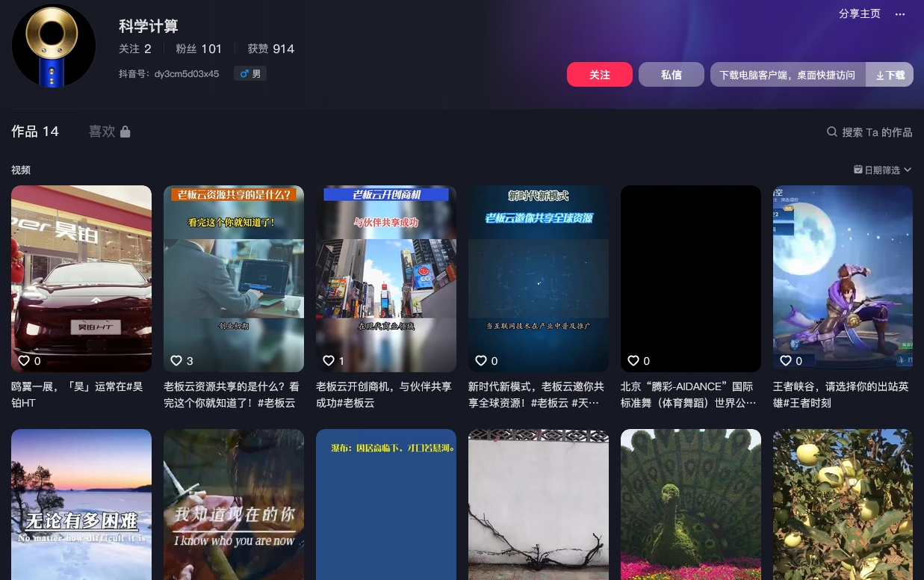This screenshot has height=580, width=924.
Task: Open the 老板云资源共享的是什么 video thumbnail
Action: (234, 279)
